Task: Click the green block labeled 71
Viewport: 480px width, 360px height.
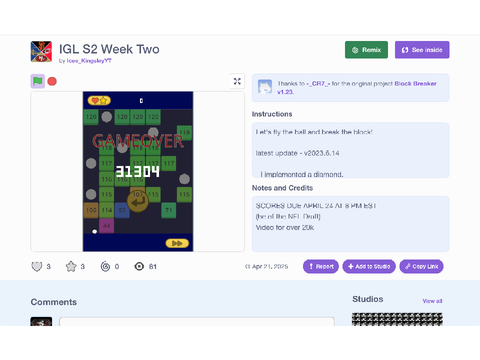Action: click(x=169, y=210)
